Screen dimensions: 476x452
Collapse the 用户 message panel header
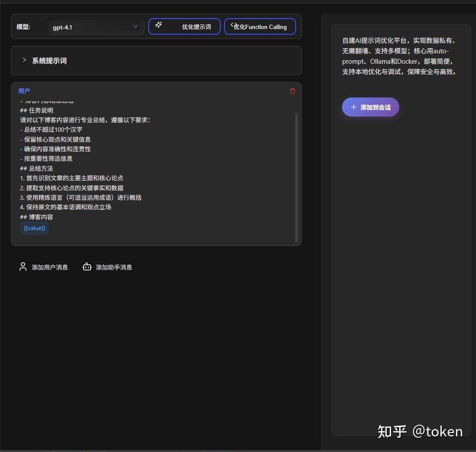24,91
